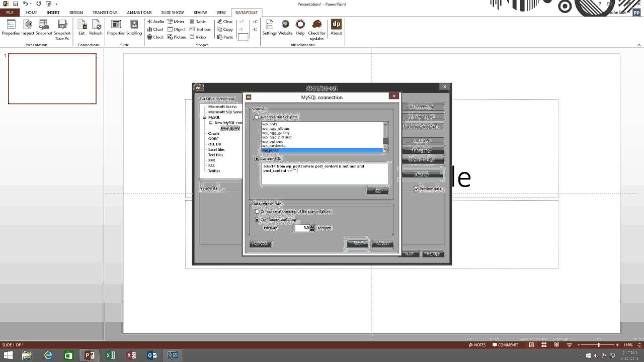Screen dimensions: 644x362
Task: Click the Refresh connections icon
Action: (x=96, y=28)
